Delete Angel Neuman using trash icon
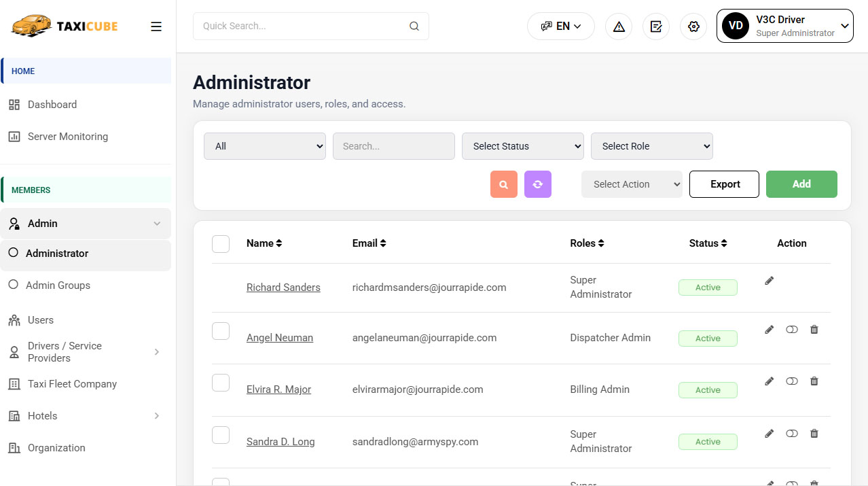This screenshot has width=868, height=486. pyautogui.click(x=814, y=330)
